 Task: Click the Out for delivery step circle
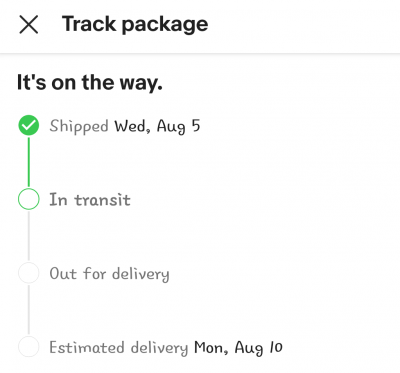tap(29, 273)
